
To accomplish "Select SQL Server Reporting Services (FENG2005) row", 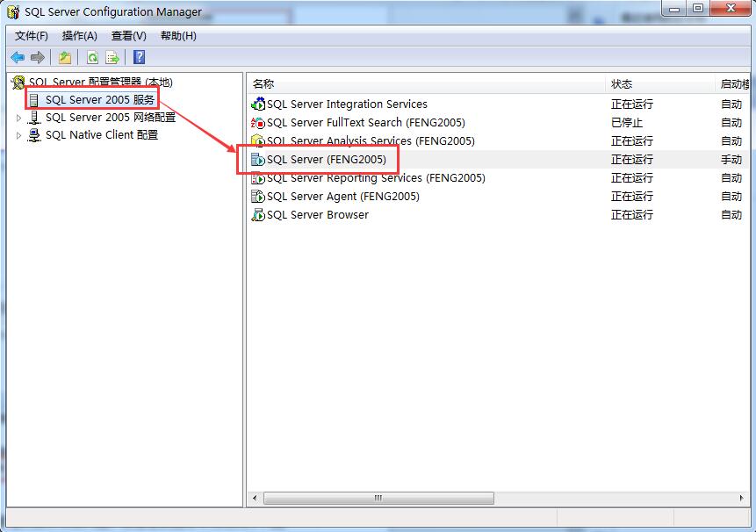I will point(499,178).
